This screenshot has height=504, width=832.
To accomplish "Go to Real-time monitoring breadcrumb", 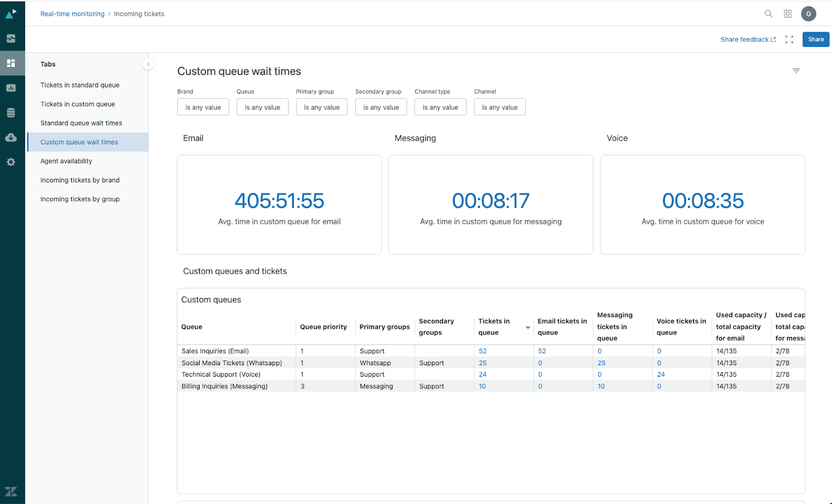I will click(72, 14).
